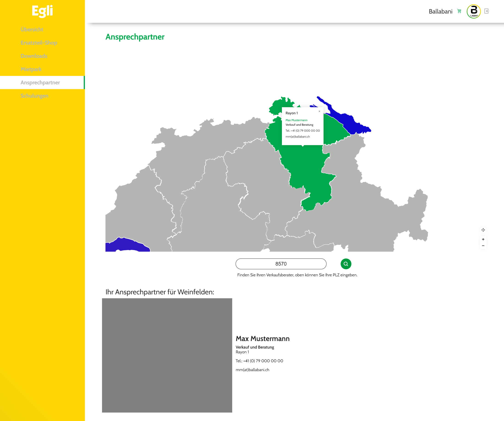Go to Ersatzteil-Shop
The image size is (504, 421).
39,43
